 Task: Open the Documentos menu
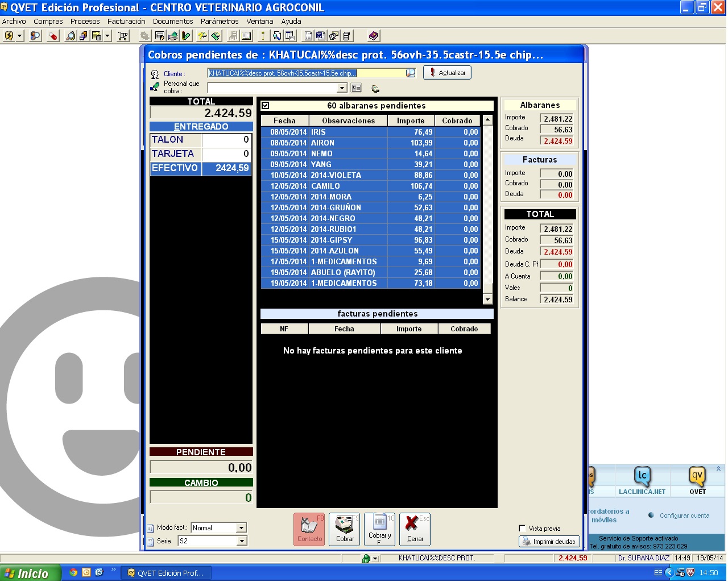[173, 22]
